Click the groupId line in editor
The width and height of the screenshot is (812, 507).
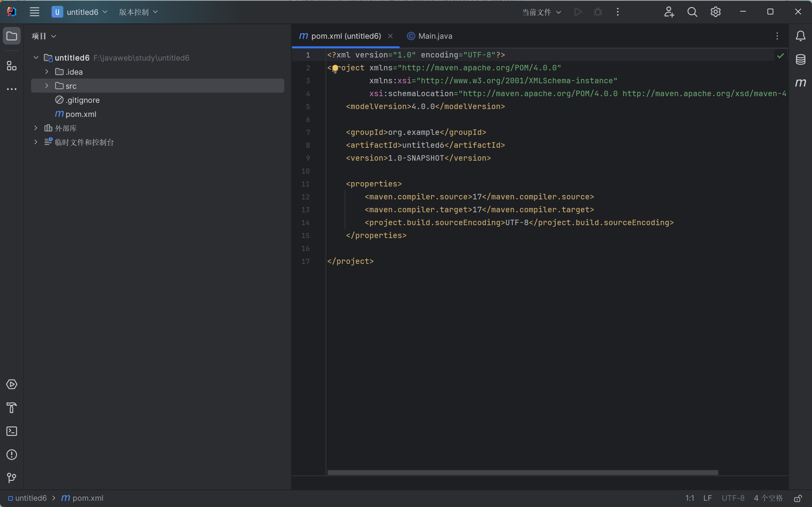(x=416, y=132)
